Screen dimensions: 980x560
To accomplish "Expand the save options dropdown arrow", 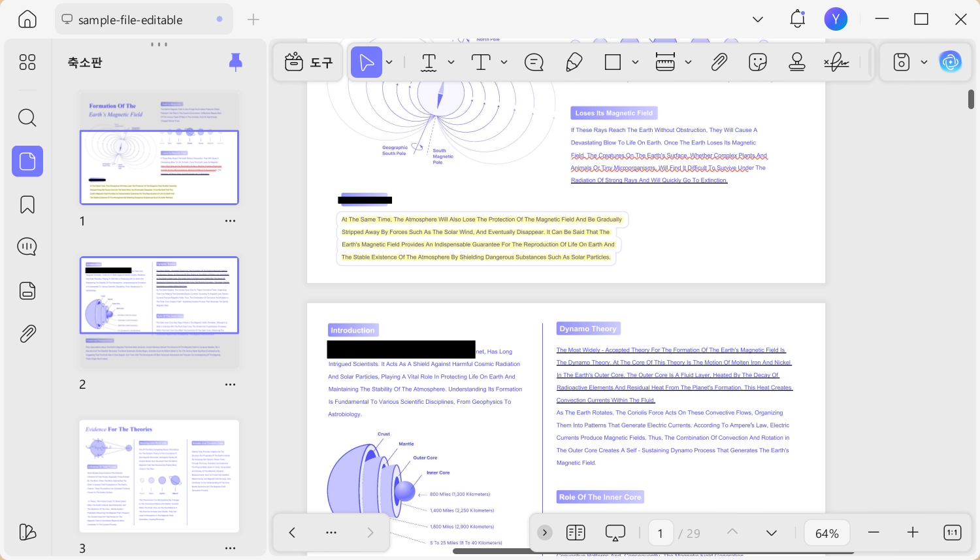I will click(924, 62).
